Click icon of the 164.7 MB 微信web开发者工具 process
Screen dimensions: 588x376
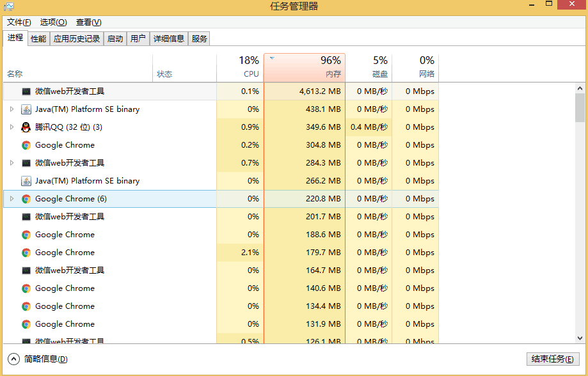(26, 270)
